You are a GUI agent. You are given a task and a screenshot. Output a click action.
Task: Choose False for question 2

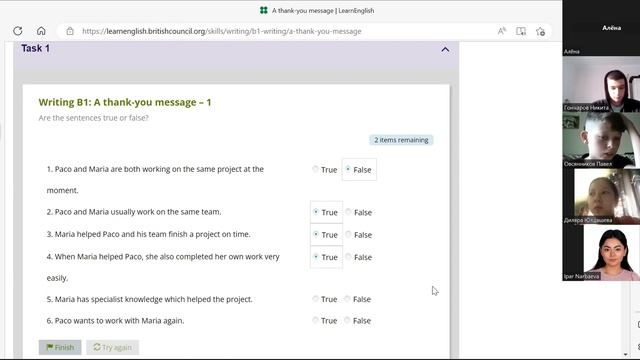(x=348, y=211)
